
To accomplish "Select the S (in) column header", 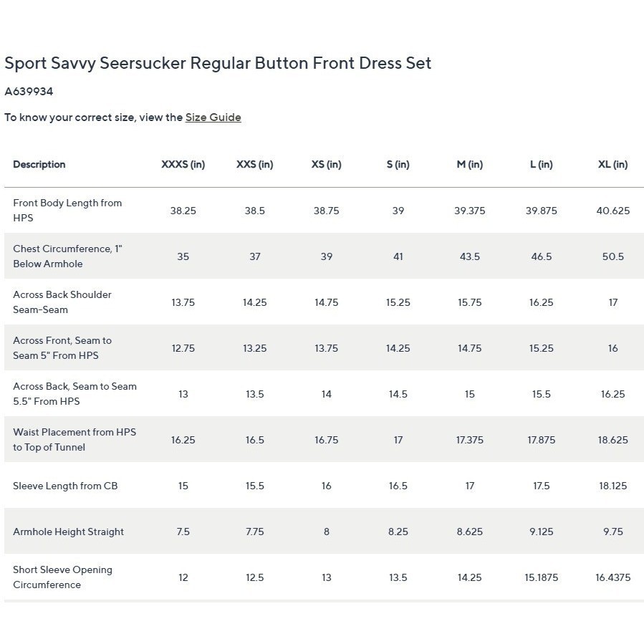I will (398, 164).
